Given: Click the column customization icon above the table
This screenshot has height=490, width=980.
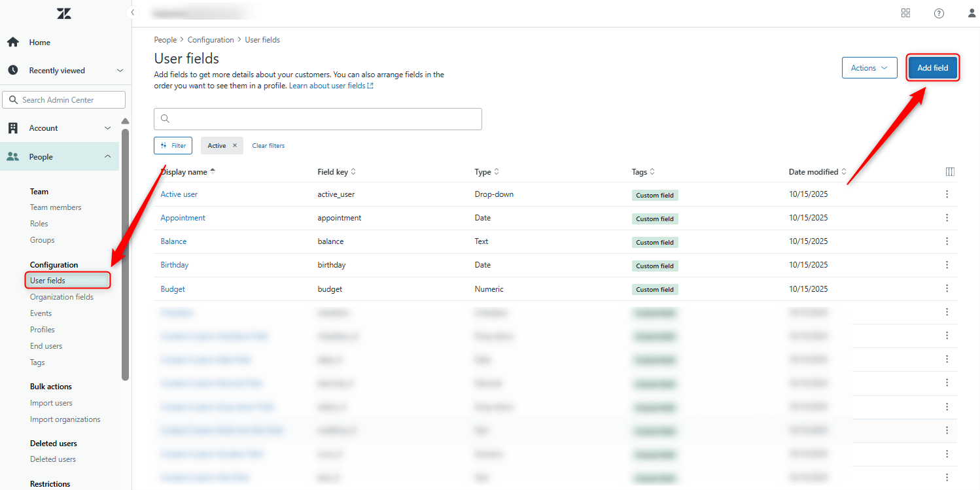Looking at the screenshot, I should 950,171.
